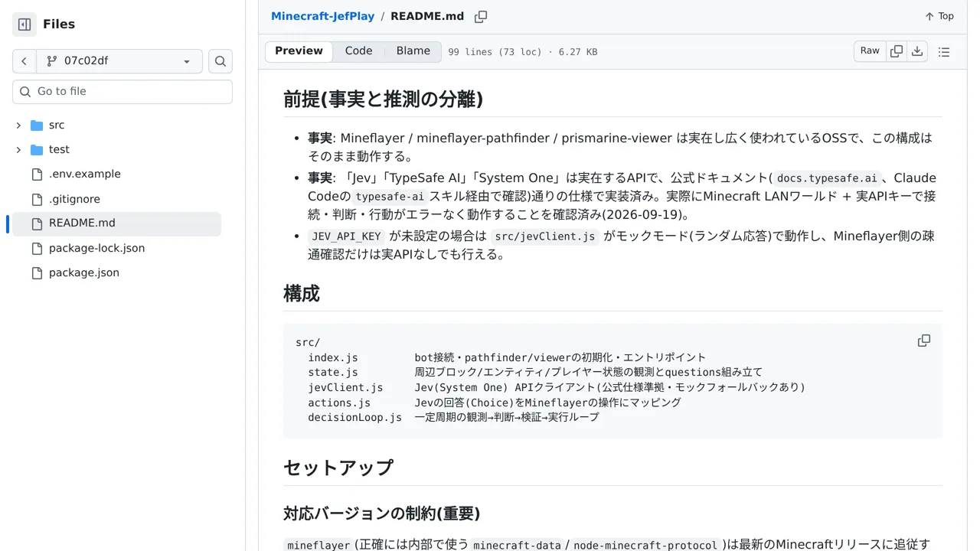
Task: Click the .env.example file icon
Action: tap(37, 174)
